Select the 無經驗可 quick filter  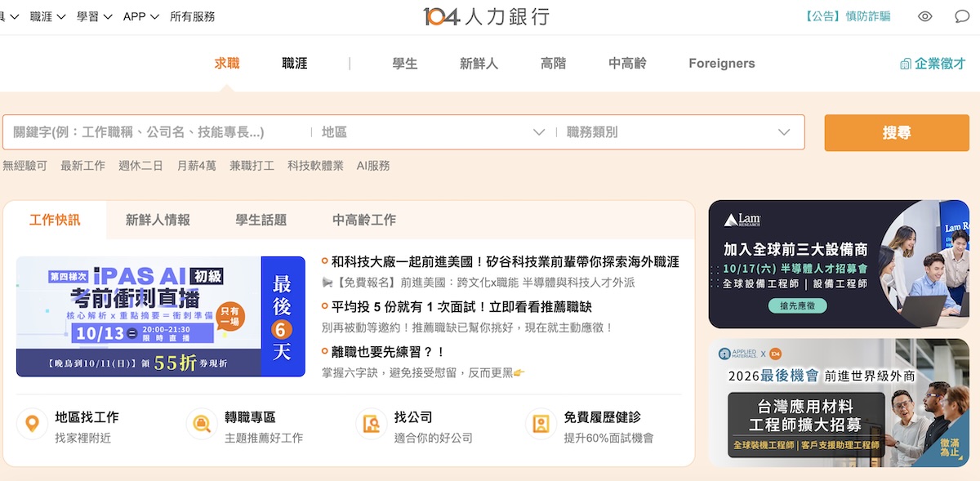pos(24,166)
